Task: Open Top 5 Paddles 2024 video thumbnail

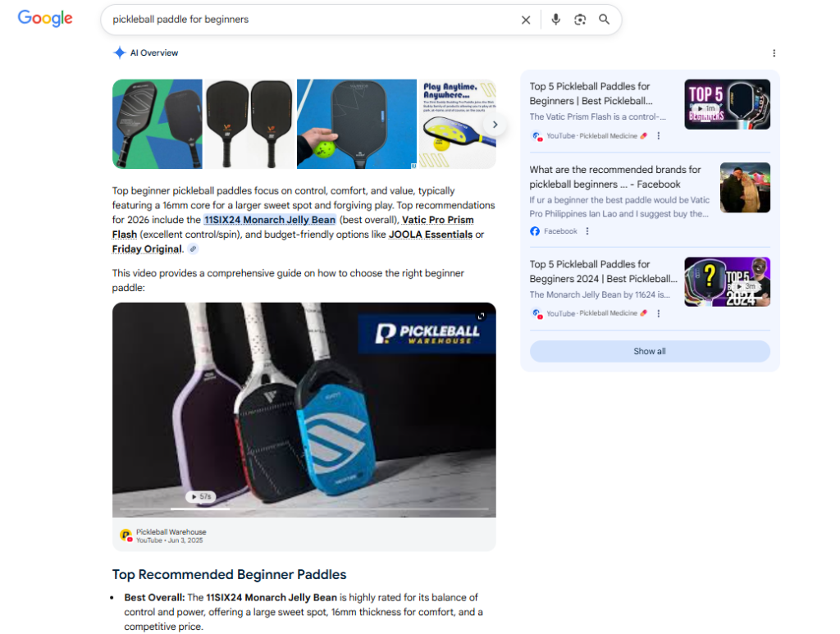Action: 727,282
